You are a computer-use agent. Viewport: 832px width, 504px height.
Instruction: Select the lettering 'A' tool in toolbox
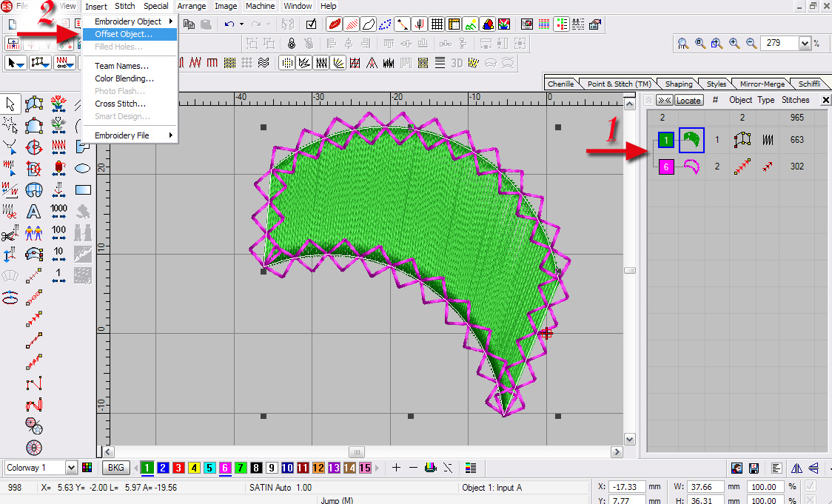coord(33,212)
